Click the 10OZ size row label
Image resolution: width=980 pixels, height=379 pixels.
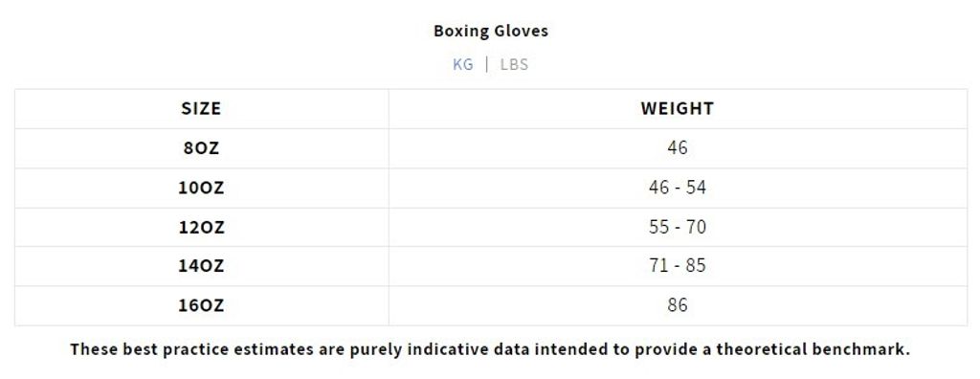point(201,188)
